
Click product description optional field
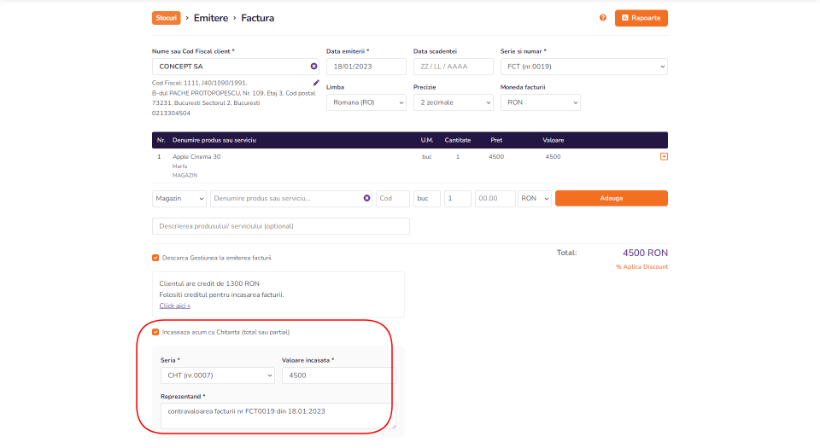coord(281,226)
